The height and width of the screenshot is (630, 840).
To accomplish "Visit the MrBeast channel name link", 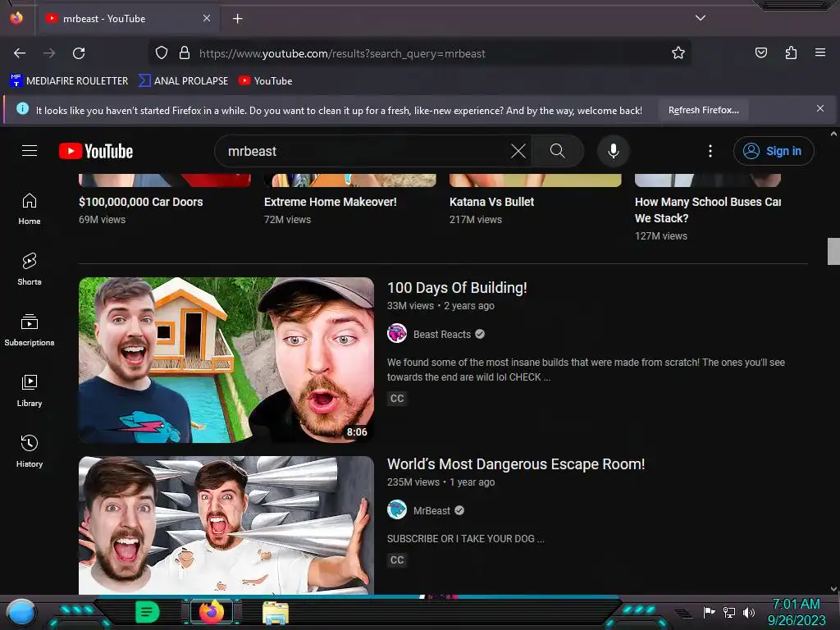I will (431, 510).
